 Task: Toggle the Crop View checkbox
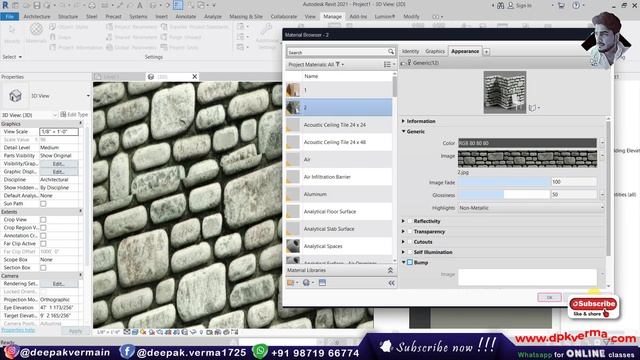coord(43,220)
